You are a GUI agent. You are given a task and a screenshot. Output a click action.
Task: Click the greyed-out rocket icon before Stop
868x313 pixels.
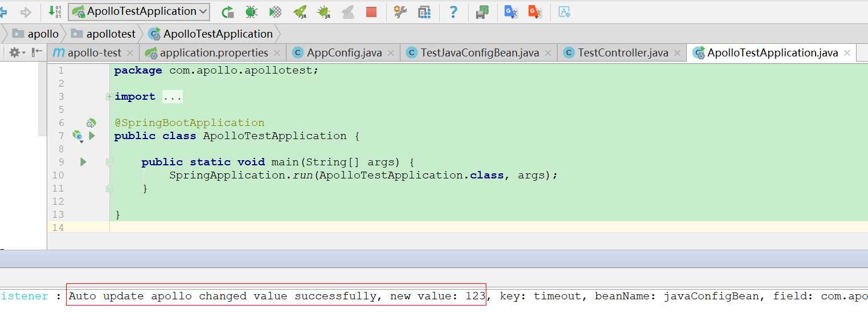click(347, 11)
